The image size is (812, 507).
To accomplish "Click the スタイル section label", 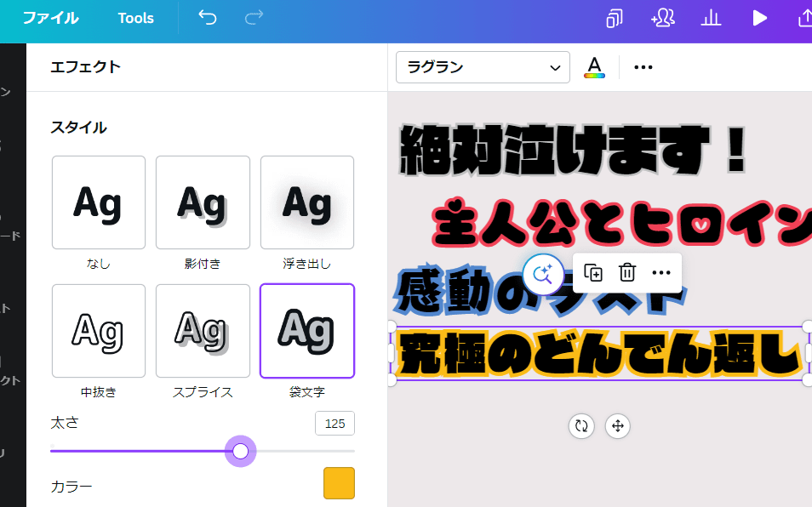I will point(78,128).
